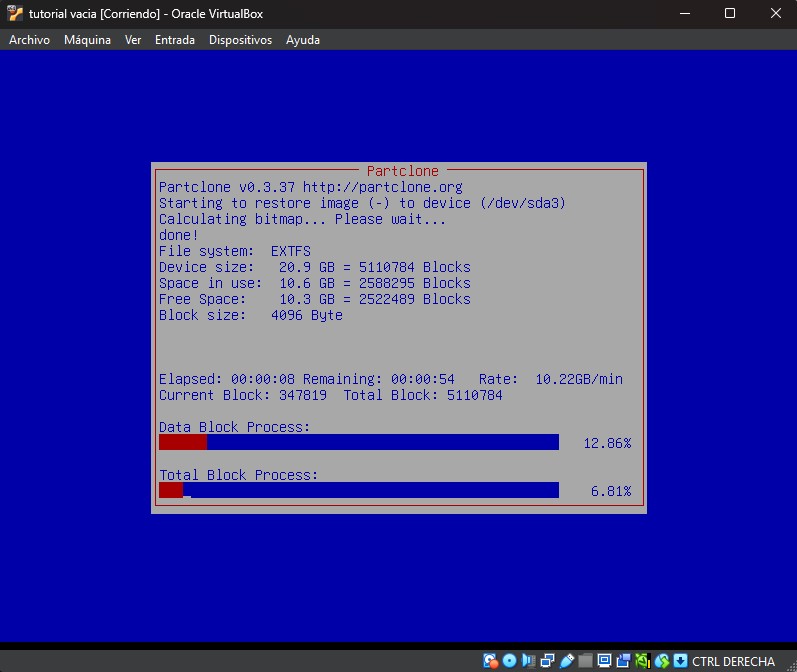Maximize the VirtualBox window

[730, 14]
